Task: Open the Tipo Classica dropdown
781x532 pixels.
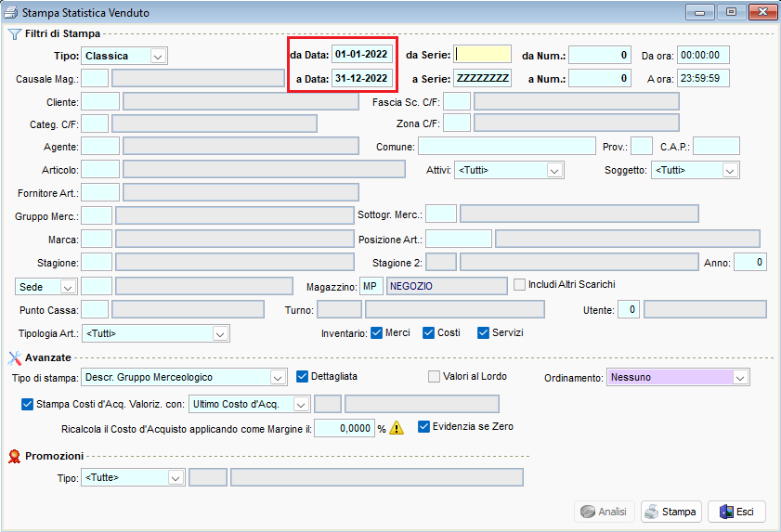Action: [157, 56]
